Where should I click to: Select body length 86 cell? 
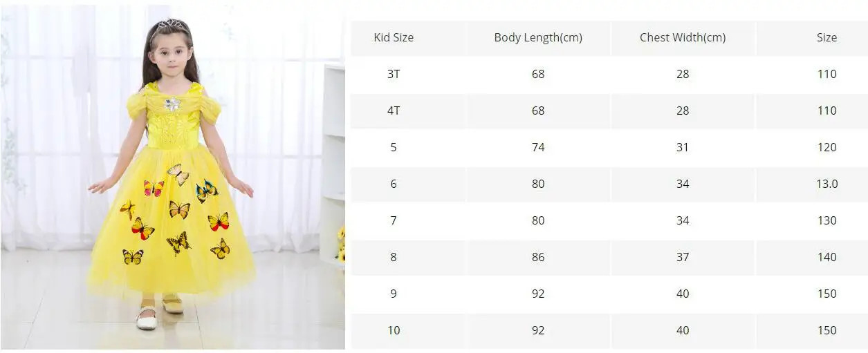tap(538, 257)
